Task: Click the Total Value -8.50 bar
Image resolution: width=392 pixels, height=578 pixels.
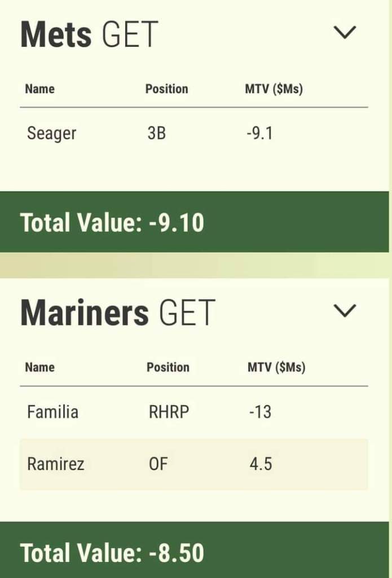Action: coord(194,553)
